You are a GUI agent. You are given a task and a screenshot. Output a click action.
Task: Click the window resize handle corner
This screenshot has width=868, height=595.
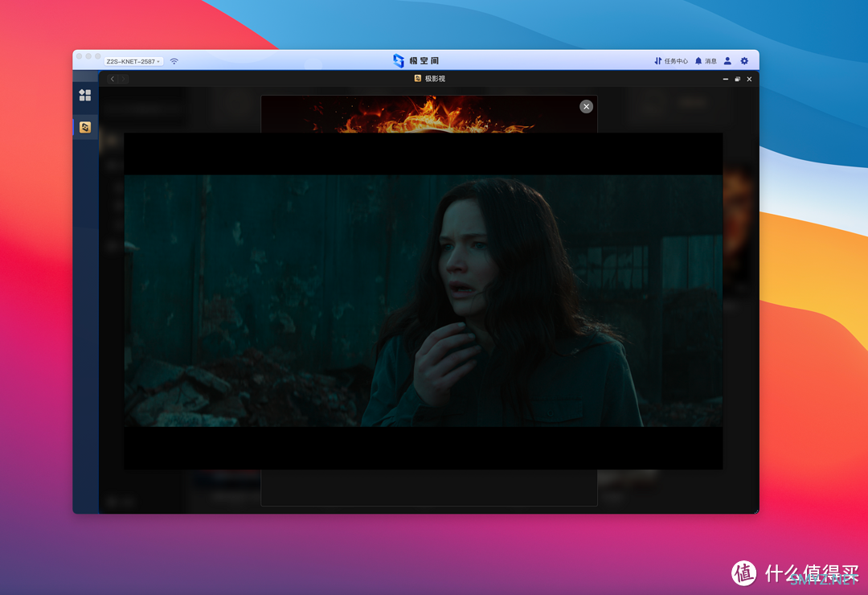point(755,511)
